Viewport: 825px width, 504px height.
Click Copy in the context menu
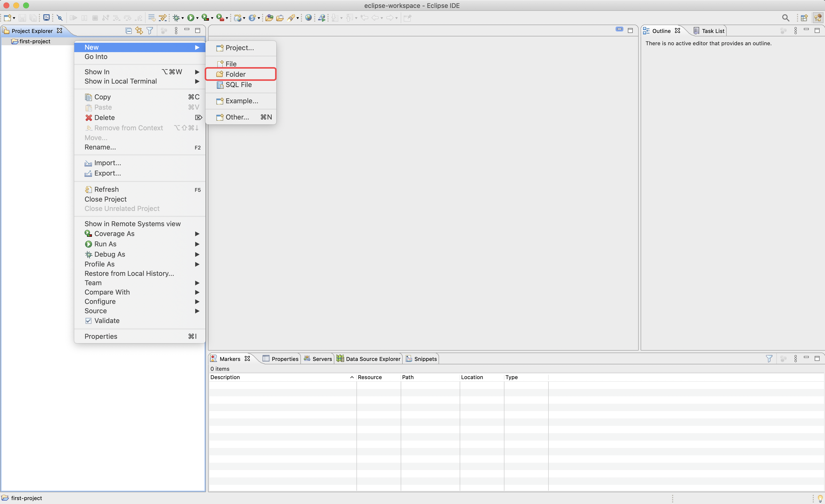pos(140,97)
